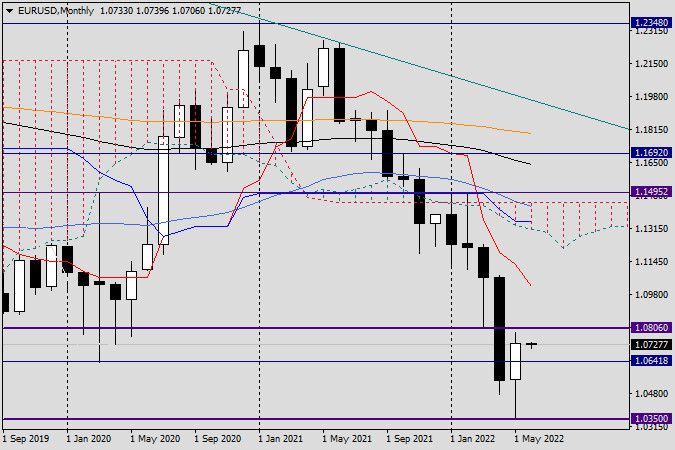Click the 1.11450 price scale value

652,262
